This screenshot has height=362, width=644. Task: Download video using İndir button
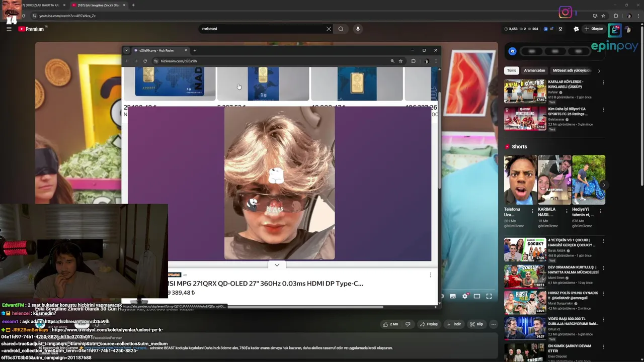(454, 324)
